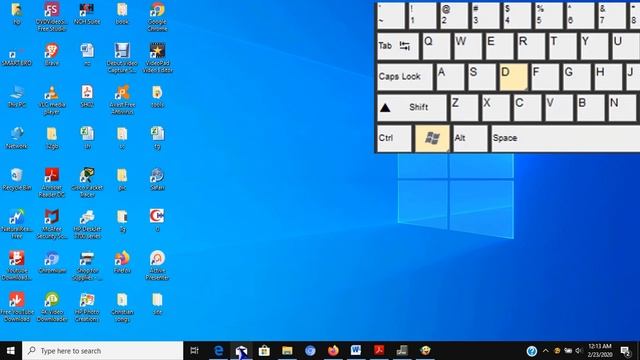The height and width of the screenshot is (360, 640).
Task: Select the tools folder on desktop
Action: (157, 97)
